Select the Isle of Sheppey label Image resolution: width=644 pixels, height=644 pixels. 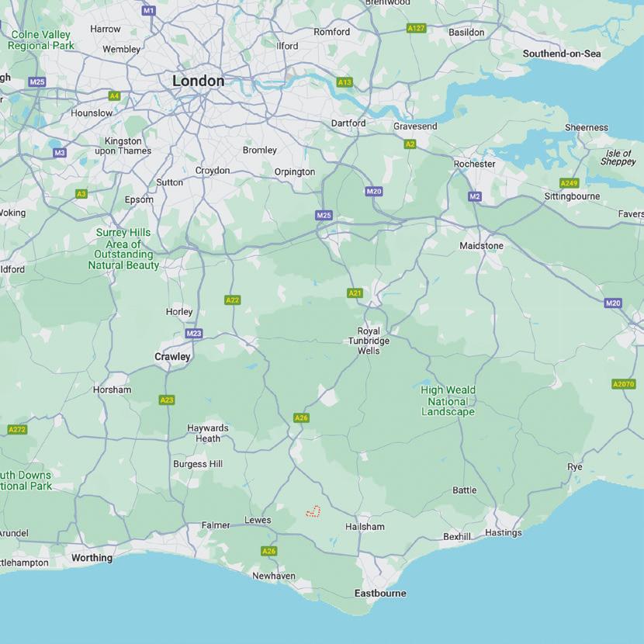618,158
